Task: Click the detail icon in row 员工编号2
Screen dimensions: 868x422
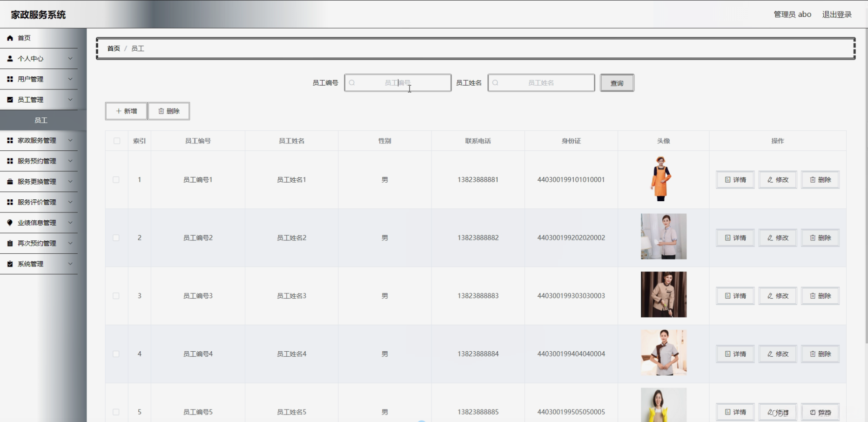Action: (x=727, y=238)
